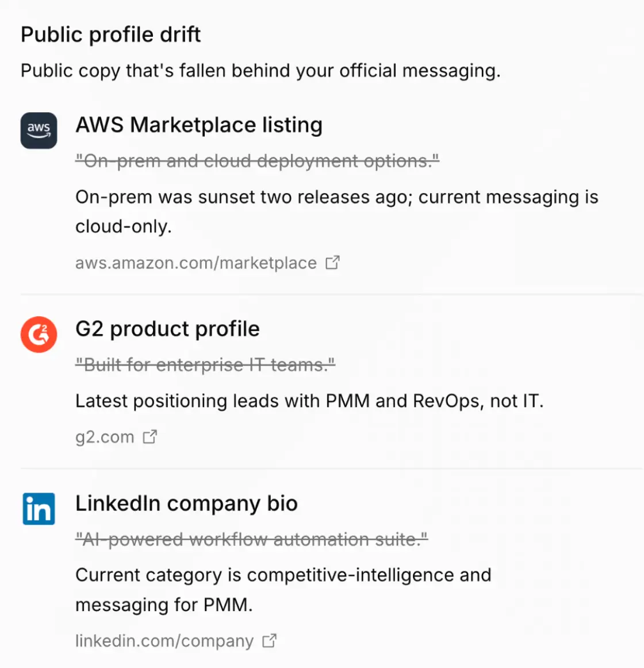Click the Public profile drift heading
644x668 pixels.
(x=111, y=34)
